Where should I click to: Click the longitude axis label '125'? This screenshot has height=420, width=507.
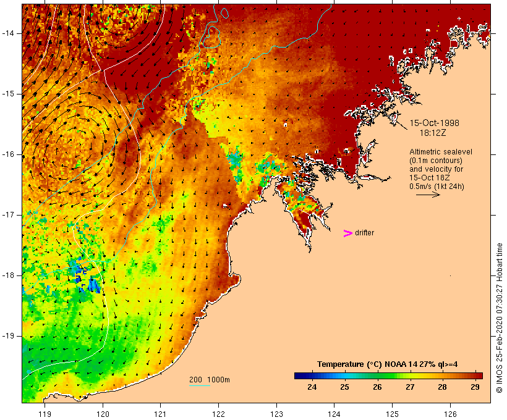click(392, 414)
